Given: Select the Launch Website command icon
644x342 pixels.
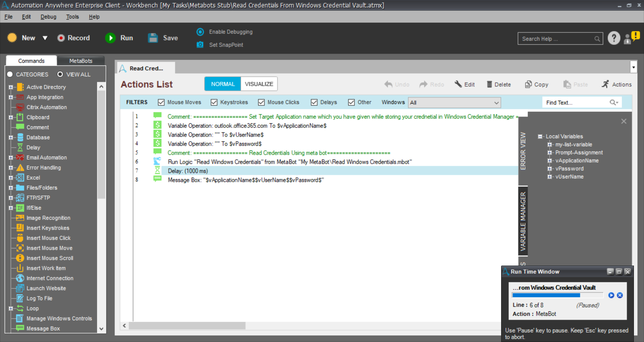Looking at the screenshot, I should click(20, 288).
